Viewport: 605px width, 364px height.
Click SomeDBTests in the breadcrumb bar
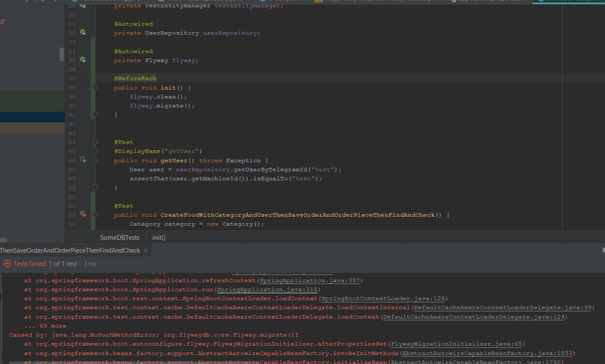click(120, 237)
